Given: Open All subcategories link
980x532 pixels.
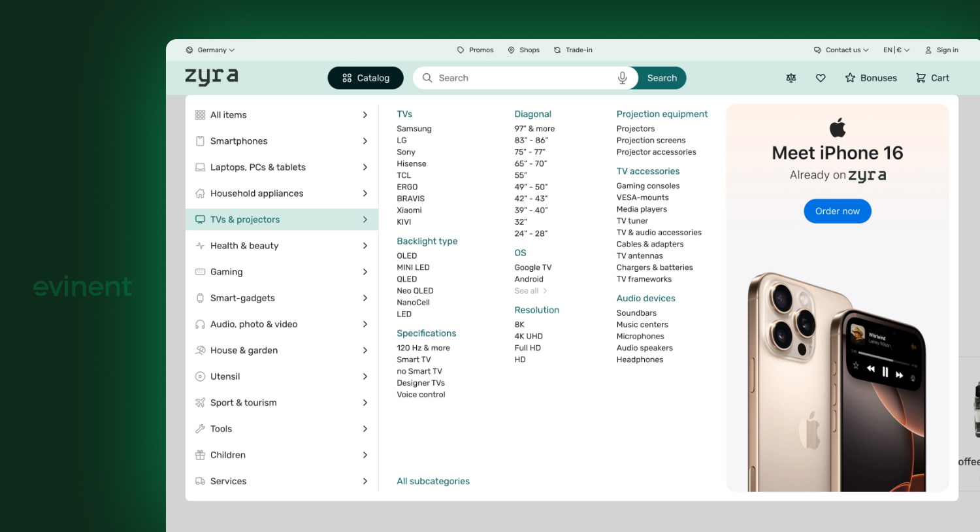Looking at the screenshot, I should 433,481.
